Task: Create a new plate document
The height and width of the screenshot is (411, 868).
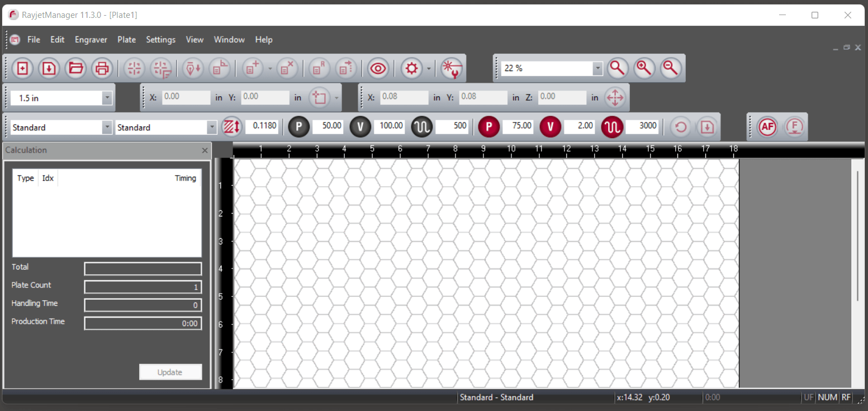Action: tap(22, 68)
